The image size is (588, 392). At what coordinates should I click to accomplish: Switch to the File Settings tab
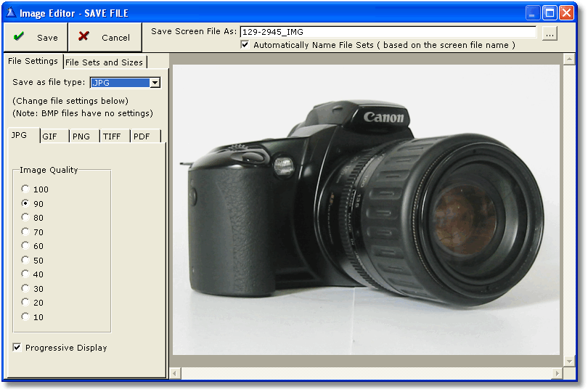[33, 61]
